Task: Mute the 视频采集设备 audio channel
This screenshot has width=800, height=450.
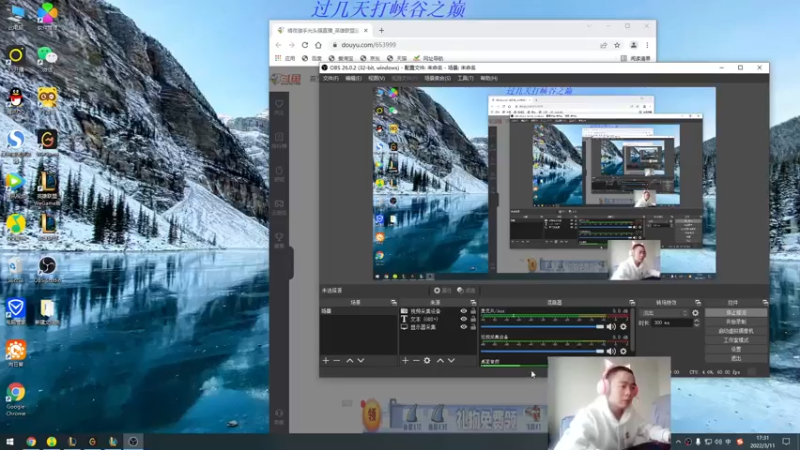Action: click(611, 351)
